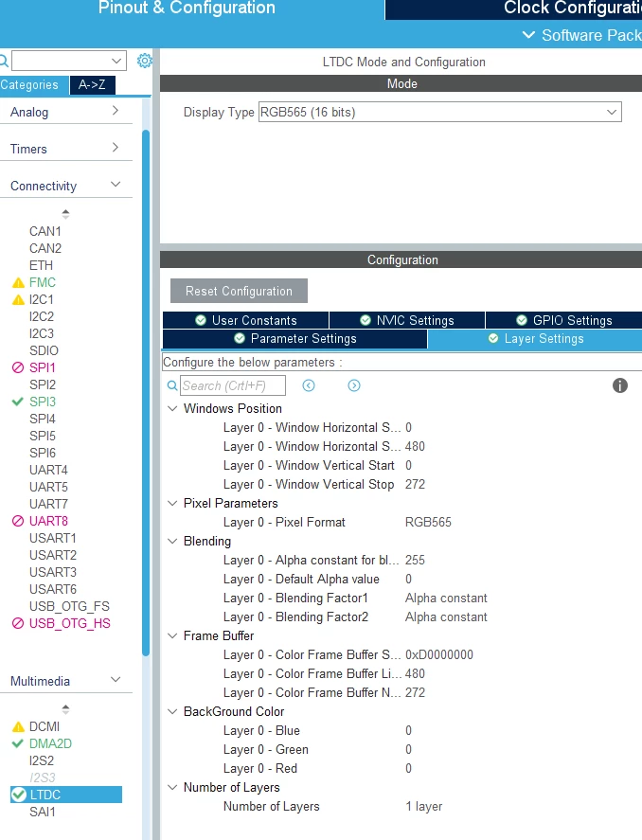Viewport: 642px width, 840px height.
Task: Click the USB_OTG_HS disabled conflict icon
Action: 18,623
